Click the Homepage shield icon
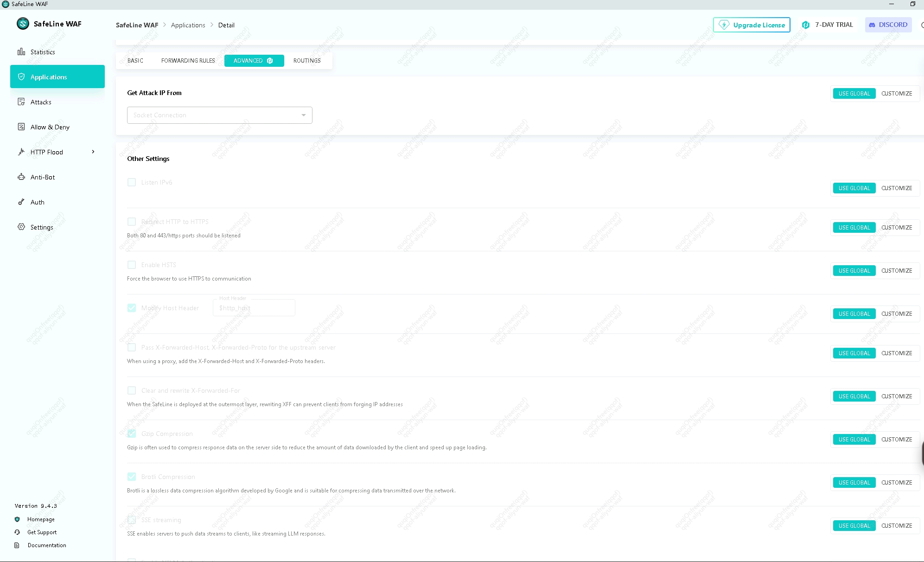The width and height of the screenshot is (924, 562). [x=17, y=519]
